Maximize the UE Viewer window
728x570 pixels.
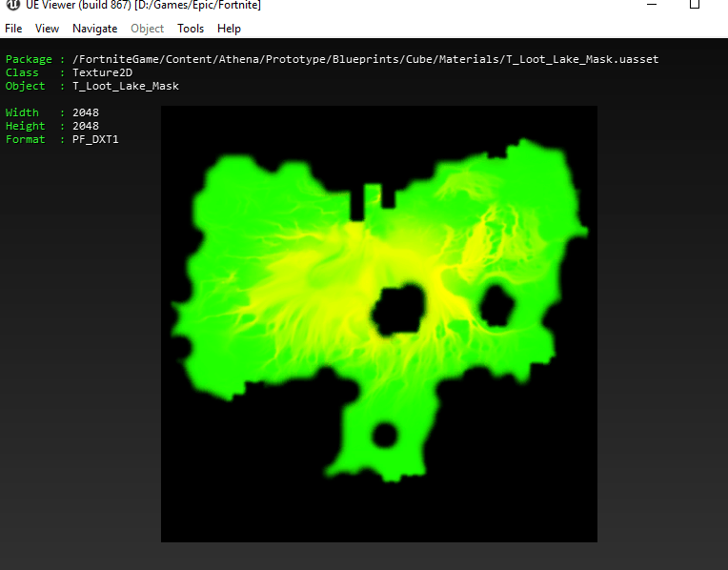point(695,4)
